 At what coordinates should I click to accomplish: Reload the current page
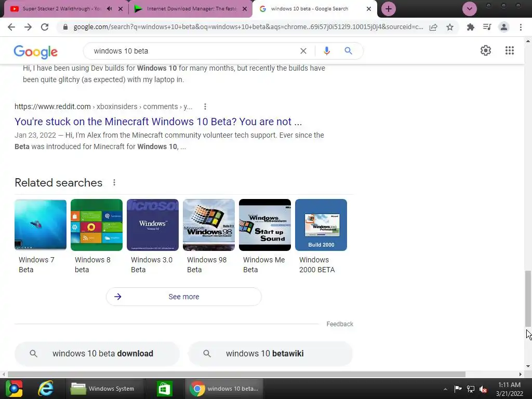tap(45, 27)
